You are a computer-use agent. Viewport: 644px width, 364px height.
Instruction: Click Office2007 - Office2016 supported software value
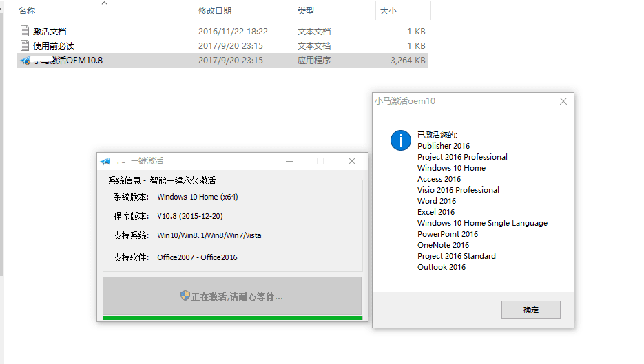197,257
